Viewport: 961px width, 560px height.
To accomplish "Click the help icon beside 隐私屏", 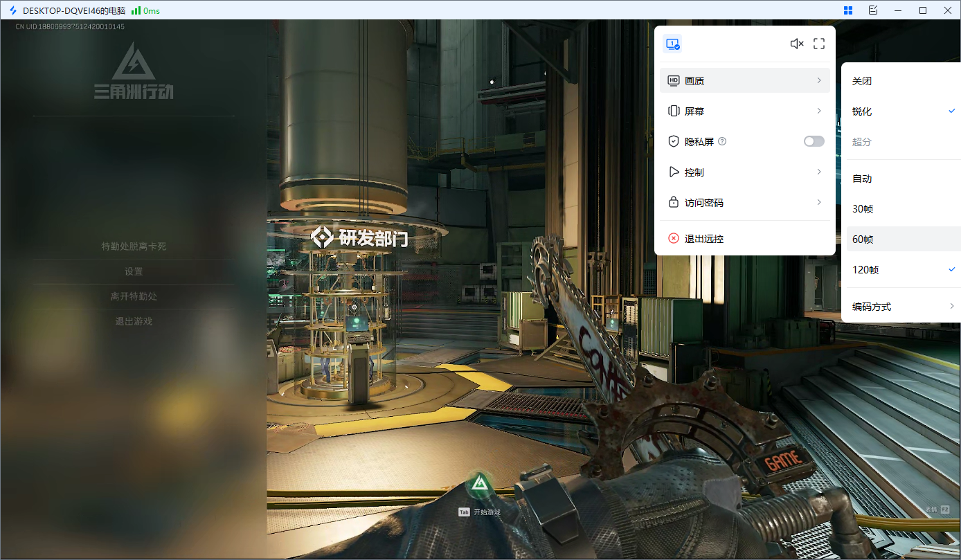I will tap(722, 141).
